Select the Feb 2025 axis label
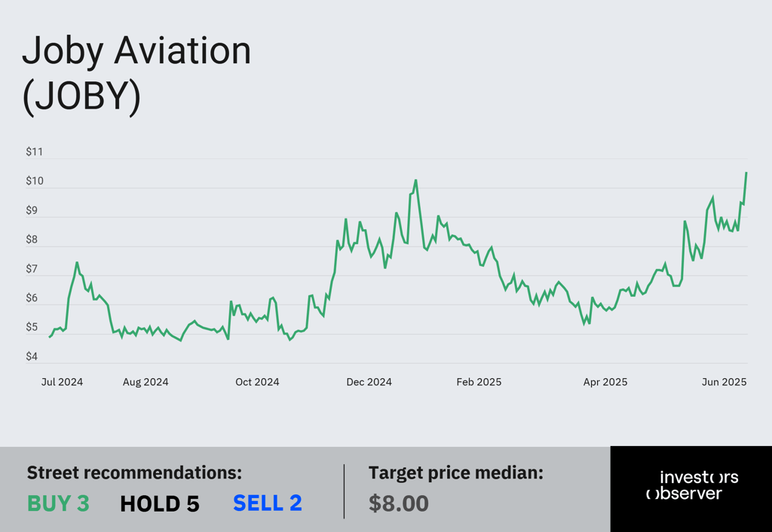 [x=479, y=382]
